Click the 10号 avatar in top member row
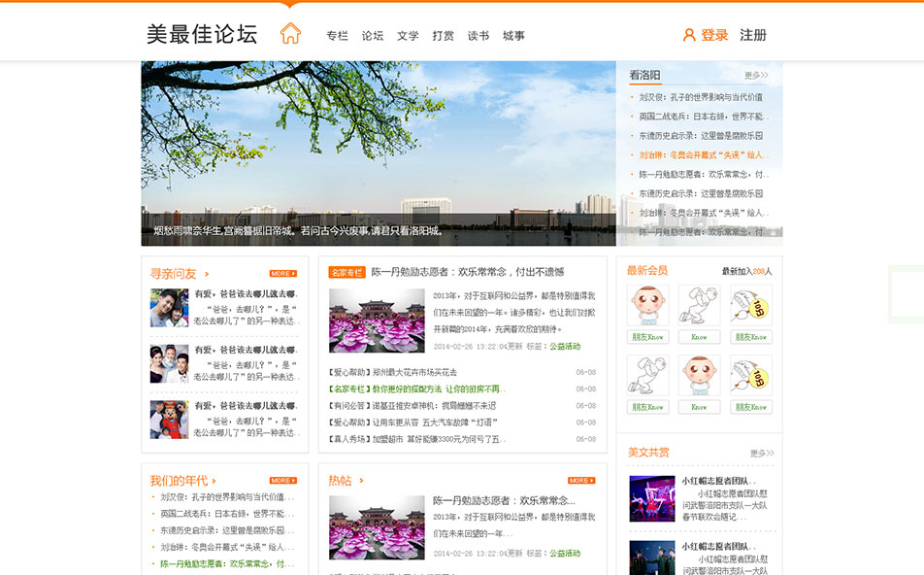This screenshot has height=575, width=924. click(750, 306)
